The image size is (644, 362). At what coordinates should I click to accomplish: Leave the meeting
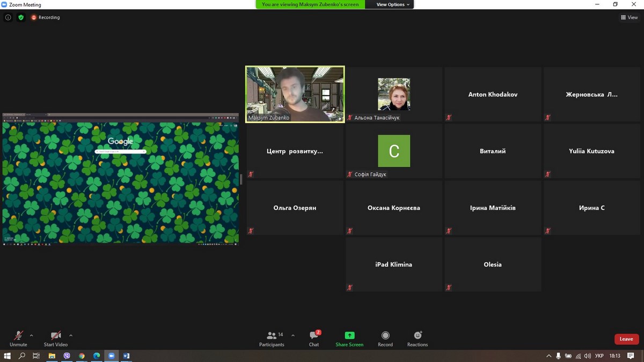(x=626, y=339)
